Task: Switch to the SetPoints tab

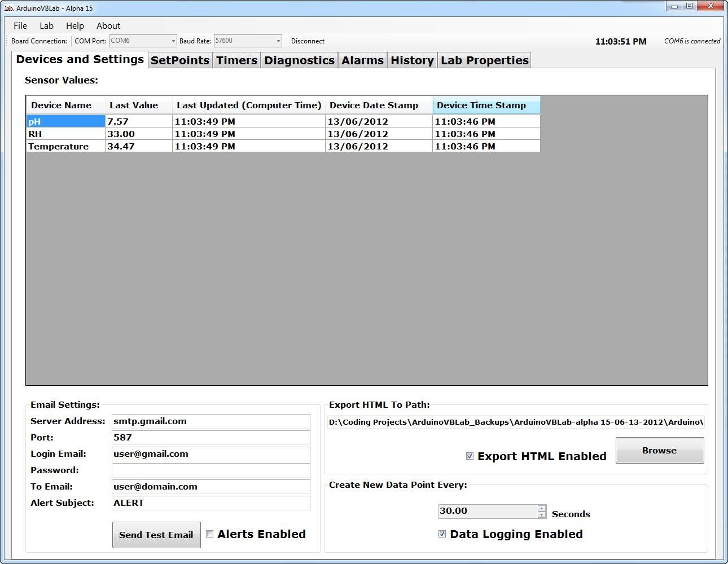Action: (x=179, y=60)
